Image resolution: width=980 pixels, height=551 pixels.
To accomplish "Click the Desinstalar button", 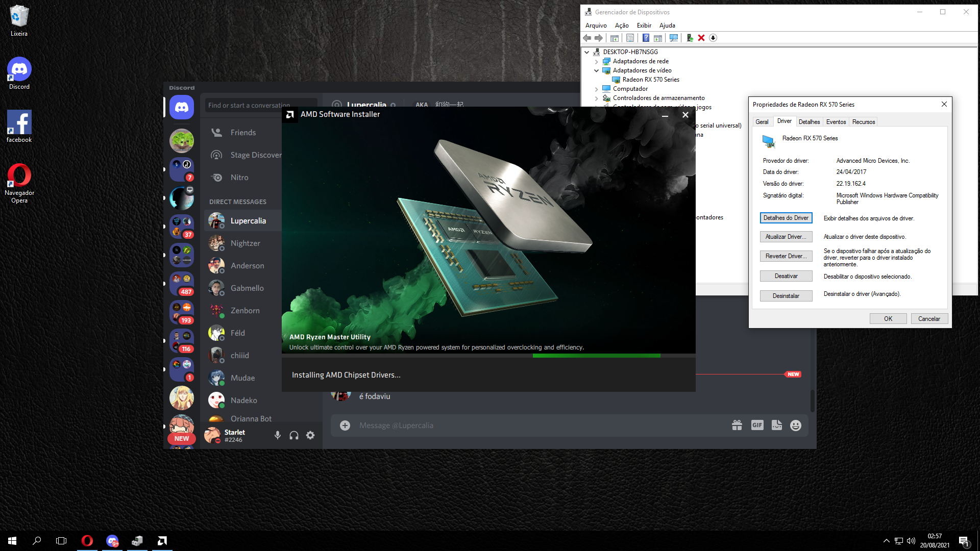I will point(786,296).
